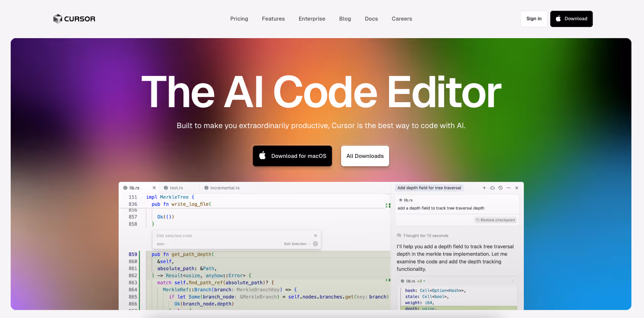The image size is (644, 318).
Task: Click the Rust file icon on lib.rs tab
Action: coord(125,188)
